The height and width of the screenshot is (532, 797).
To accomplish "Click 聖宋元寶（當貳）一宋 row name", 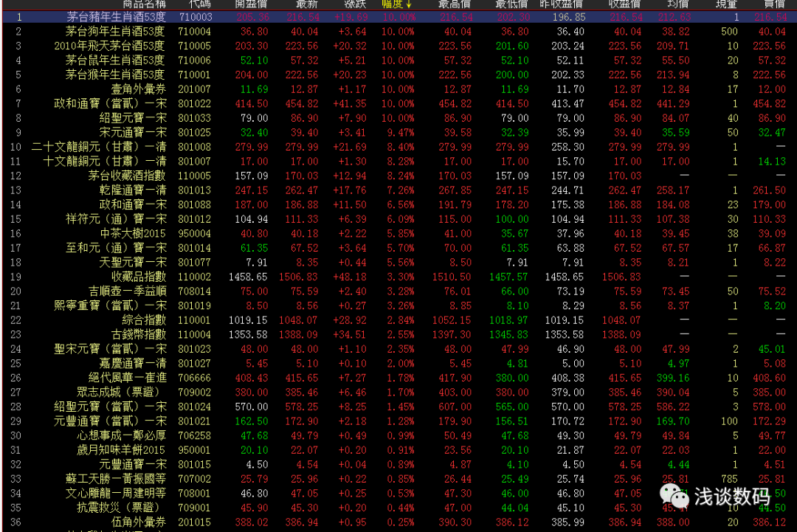I will pos(110,349).
